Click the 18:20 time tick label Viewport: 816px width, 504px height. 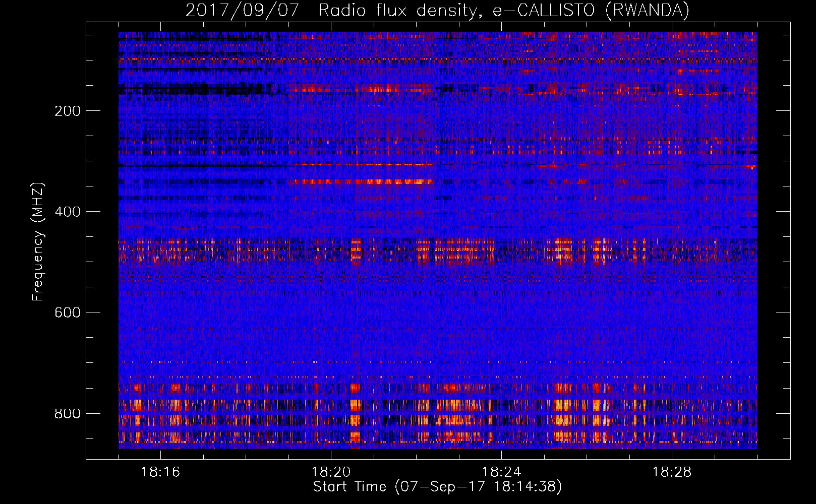[331, 472]
